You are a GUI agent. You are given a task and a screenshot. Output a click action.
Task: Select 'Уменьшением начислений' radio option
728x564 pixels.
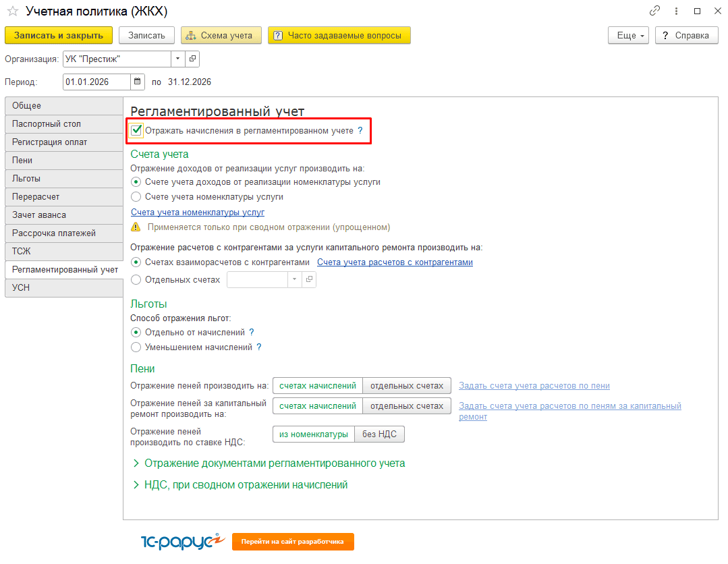[136, 347]
